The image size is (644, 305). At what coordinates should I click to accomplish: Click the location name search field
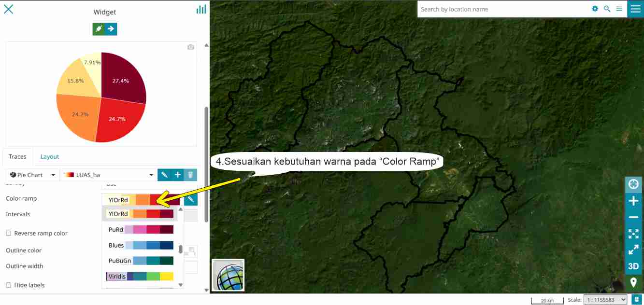point(502,9)
